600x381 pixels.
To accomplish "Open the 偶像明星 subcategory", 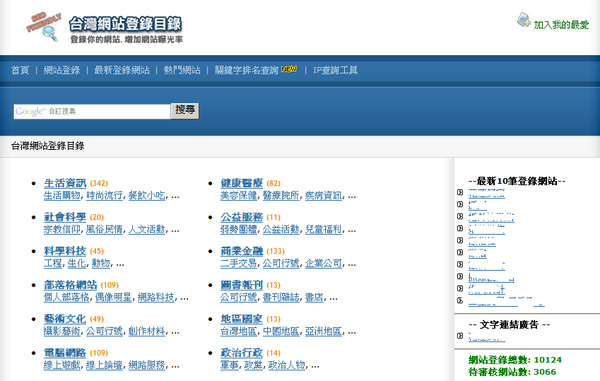I will click(113, 297).
